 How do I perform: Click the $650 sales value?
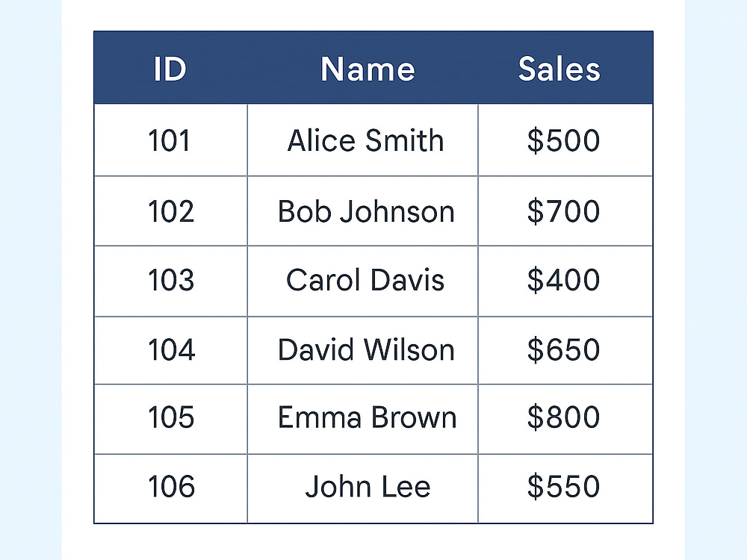(x=563, y=349)
